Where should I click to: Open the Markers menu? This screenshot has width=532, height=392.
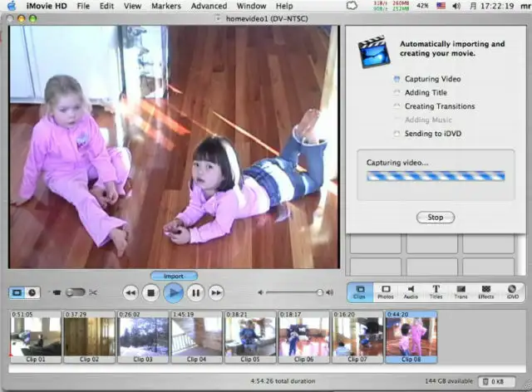point(165,6)
